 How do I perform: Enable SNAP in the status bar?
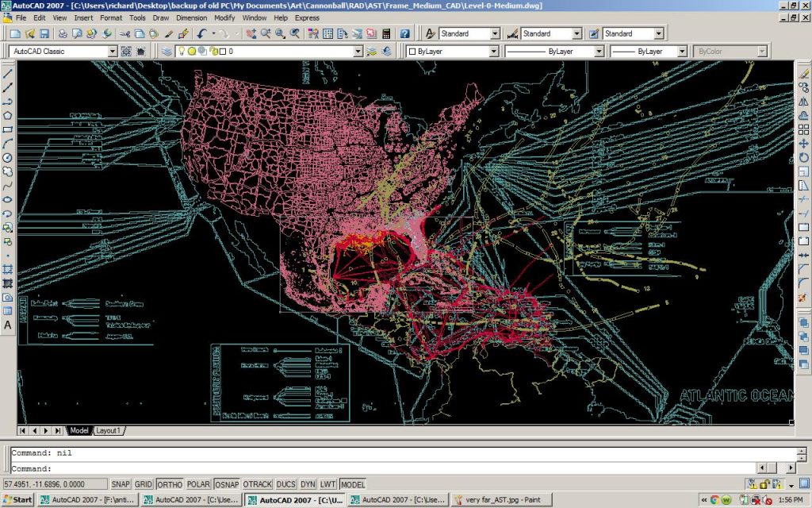(121, 484)
